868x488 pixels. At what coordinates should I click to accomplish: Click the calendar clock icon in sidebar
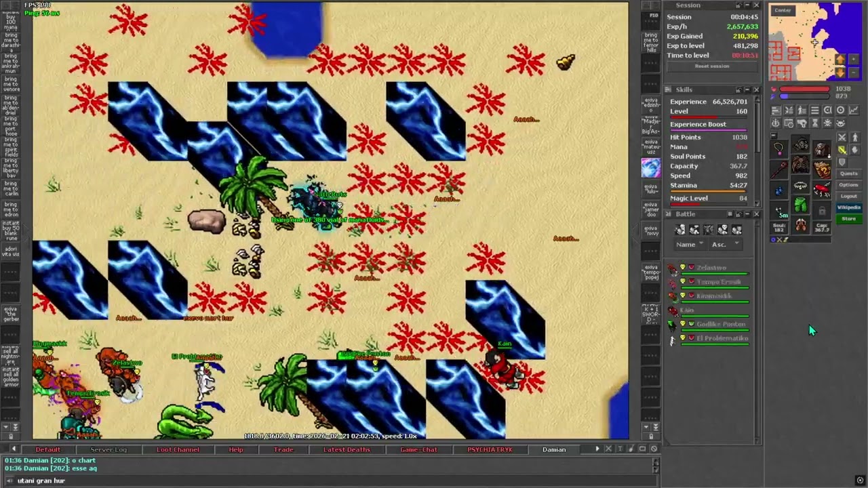coord(789,123)
